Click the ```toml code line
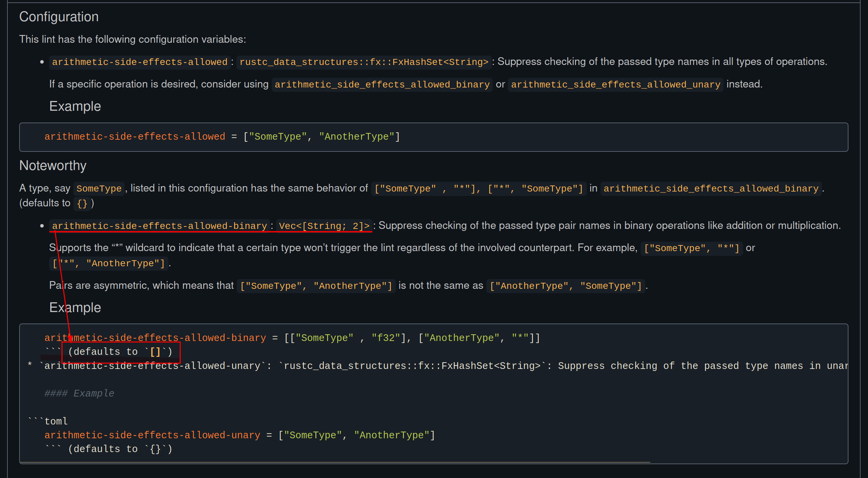 (48, 421)
